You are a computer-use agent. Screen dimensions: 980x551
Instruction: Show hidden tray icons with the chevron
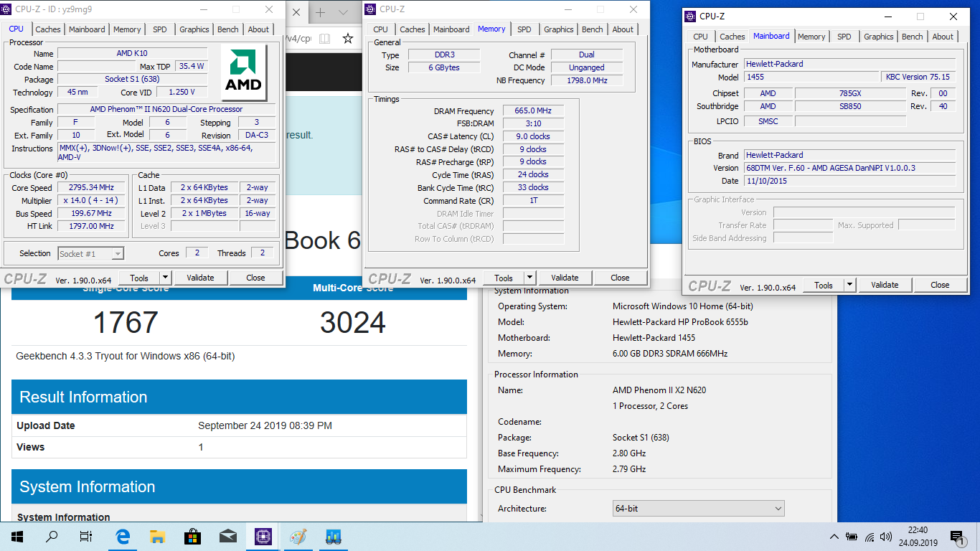834,537
